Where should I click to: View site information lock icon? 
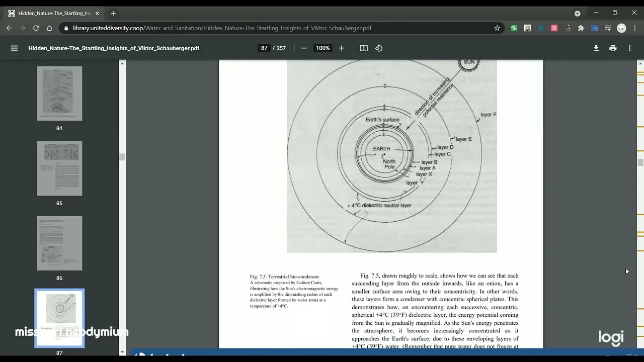66,28
